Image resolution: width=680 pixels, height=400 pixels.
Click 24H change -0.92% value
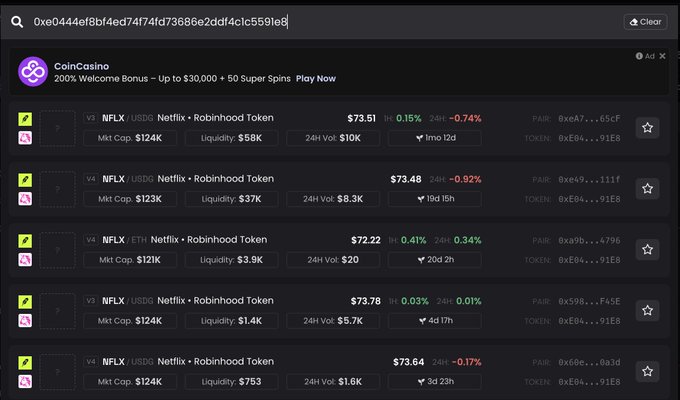465,179
